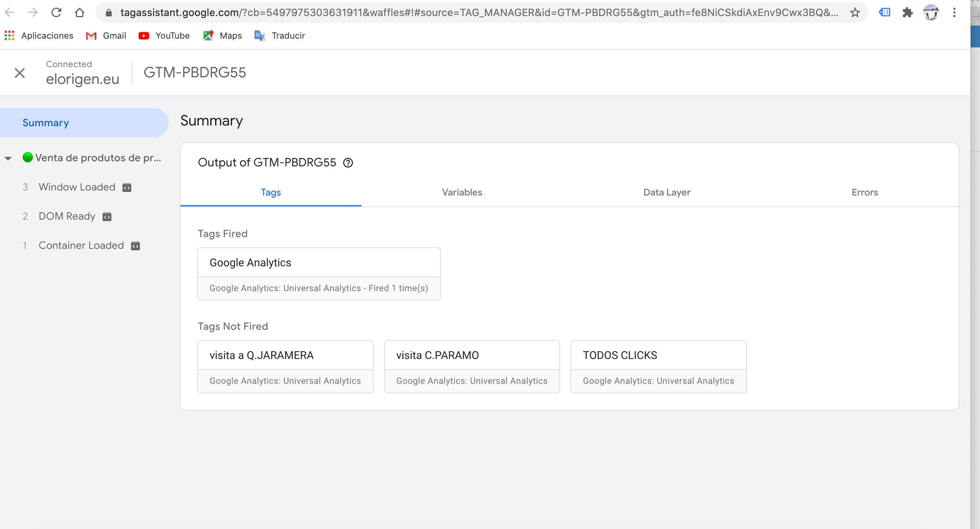Click 'Fired 1 time(s)' status text

tap(398, 289)
